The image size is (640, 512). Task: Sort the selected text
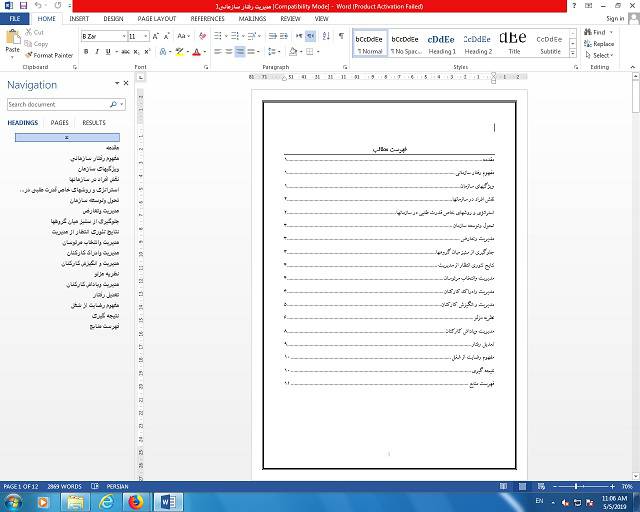coord(326,36)
